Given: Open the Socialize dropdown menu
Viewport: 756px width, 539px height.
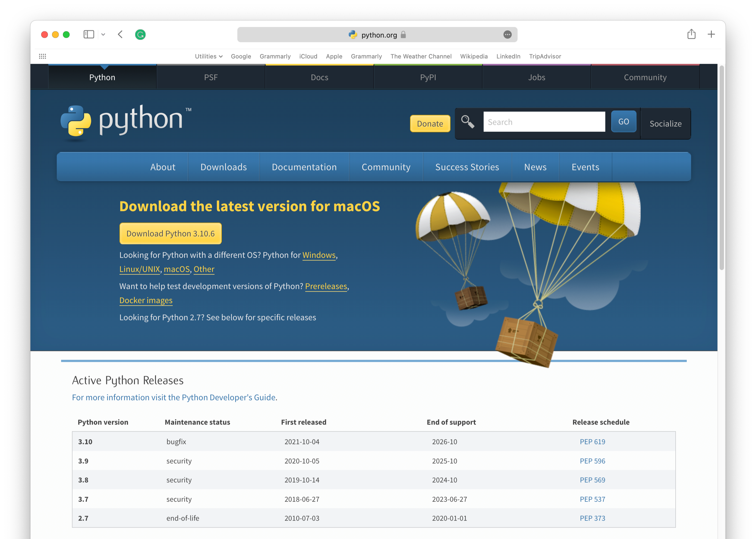Looking at the screenshot, I should pos(665,123).
